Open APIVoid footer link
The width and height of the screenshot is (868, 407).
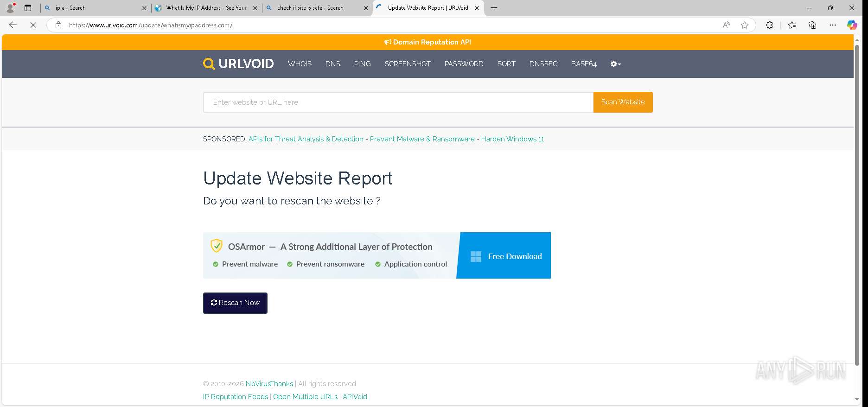pos(355,397)
